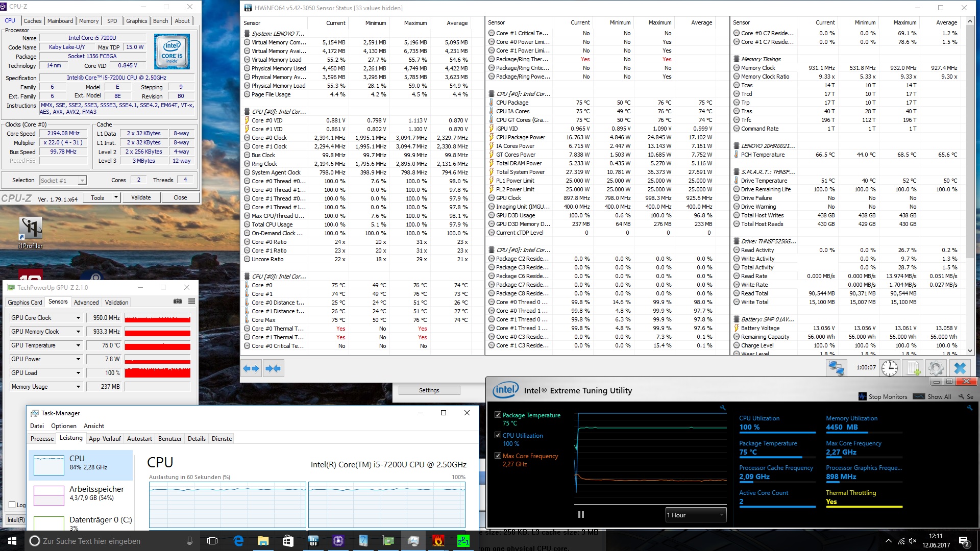Click the CPU-Z Validate button

click(x=141, y=197)
